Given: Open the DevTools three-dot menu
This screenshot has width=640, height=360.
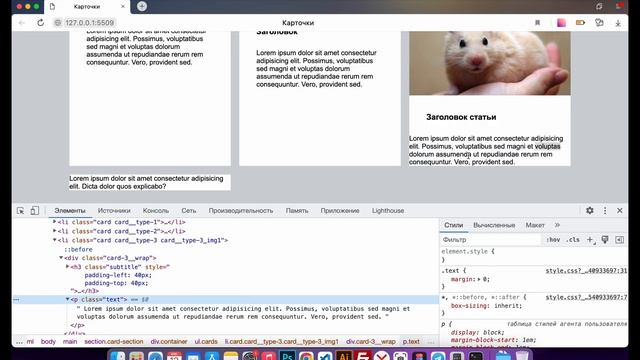Looking at the screenshot, I should point(605,211).
